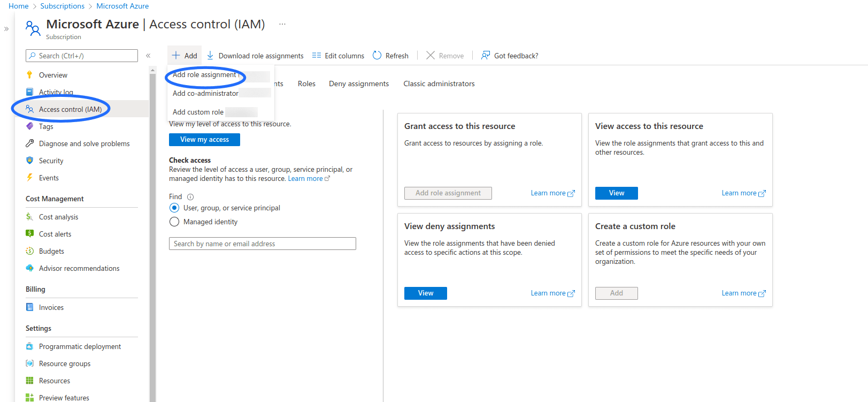The width and height of the screenshot is (868, 402).
Task: Click the Preview features icon
Action: click(x=29, y=398)
